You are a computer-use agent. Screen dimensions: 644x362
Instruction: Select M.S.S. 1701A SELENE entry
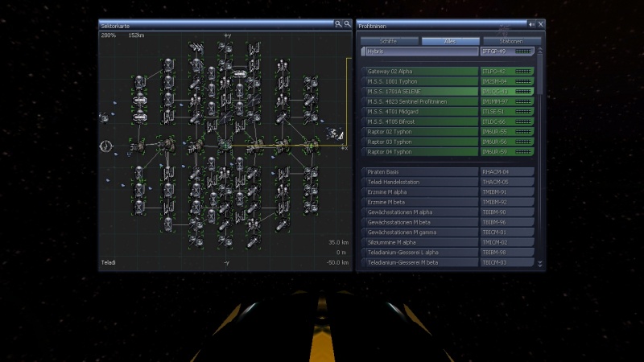coord(420,92)
